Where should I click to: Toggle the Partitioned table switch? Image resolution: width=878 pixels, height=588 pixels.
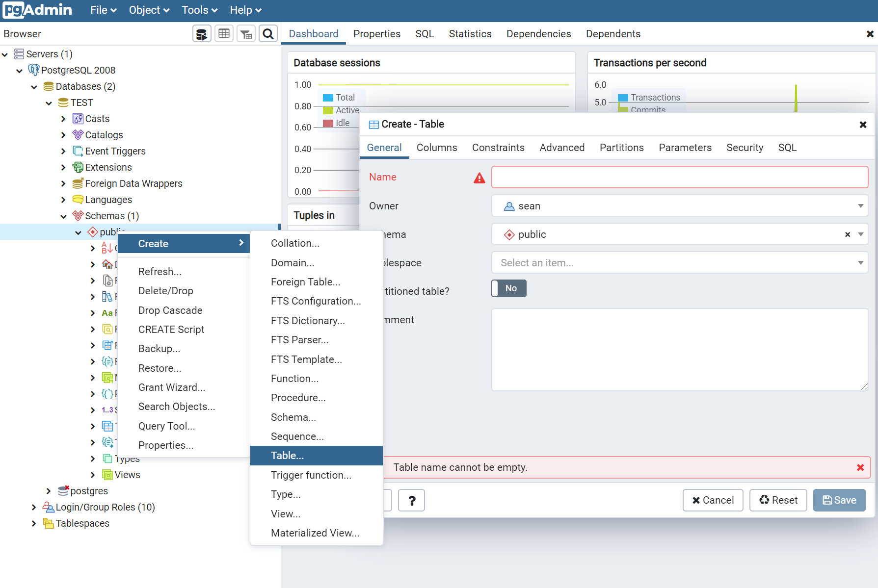click(x=509, y=288)
